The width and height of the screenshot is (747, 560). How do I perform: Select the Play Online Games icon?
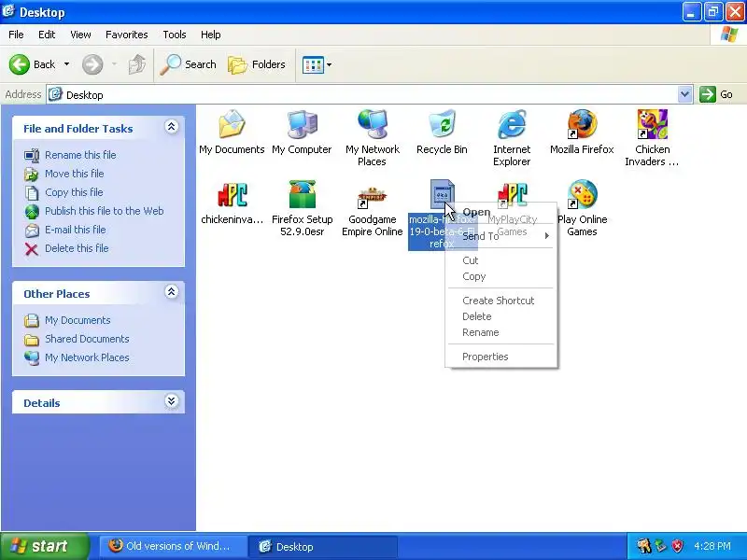click(x=582, y=195)
